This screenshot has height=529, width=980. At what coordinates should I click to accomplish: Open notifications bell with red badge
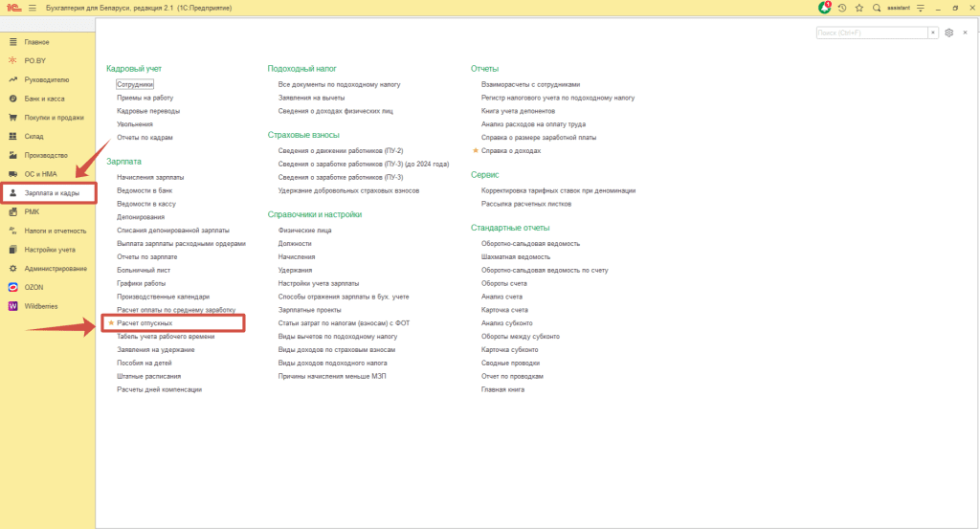(x=824, y=8)
